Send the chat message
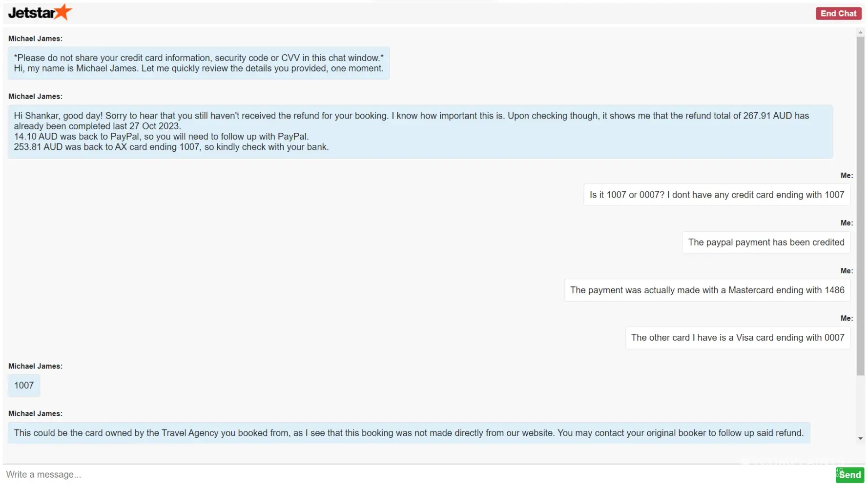 tap(849, 475)
